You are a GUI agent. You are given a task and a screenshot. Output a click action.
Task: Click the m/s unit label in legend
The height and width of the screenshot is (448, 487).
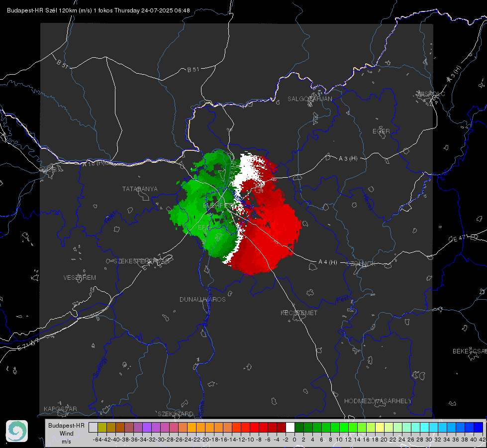click(x=67, y=442)
